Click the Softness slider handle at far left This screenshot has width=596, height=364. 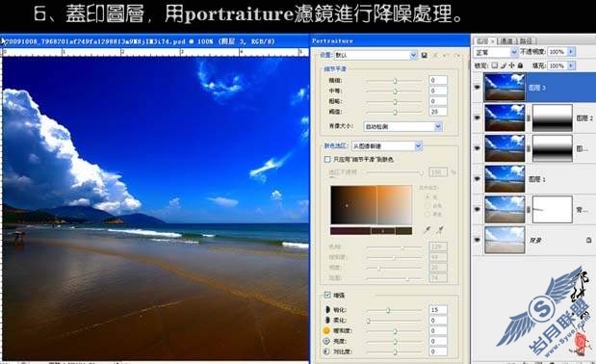click(x=369, y=321)
